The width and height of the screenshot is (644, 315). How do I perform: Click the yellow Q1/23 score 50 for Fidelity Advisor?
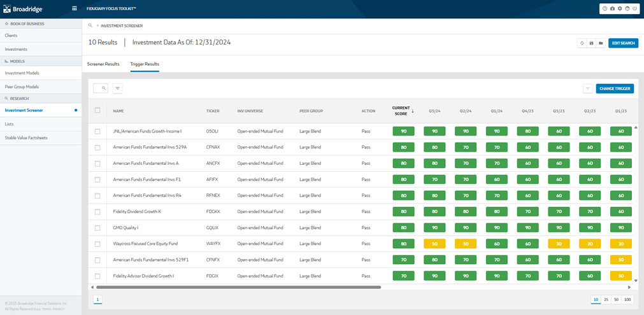coord(621,276)
